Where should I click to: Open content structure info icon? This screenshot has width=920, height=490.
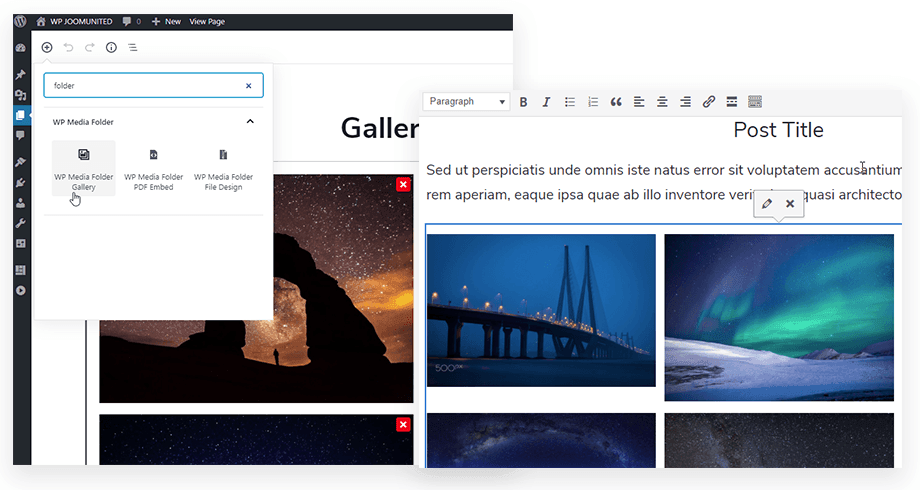coord(111,48)
